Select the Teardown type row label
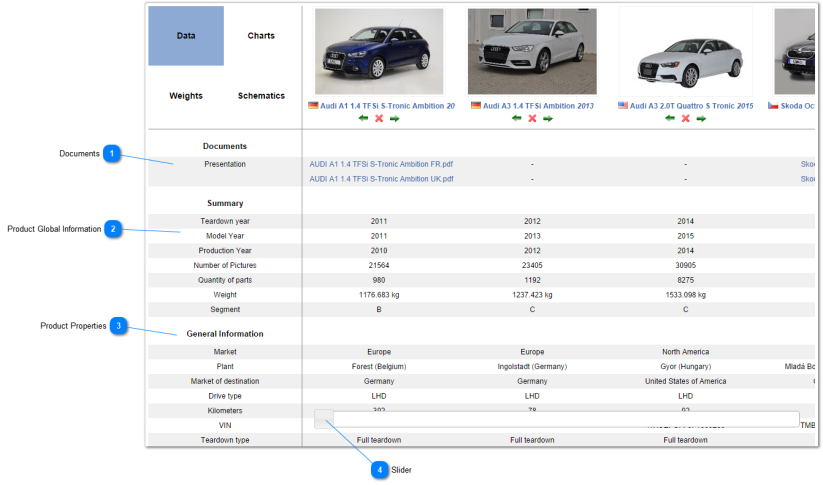The height and width of the screenshot is (485, 823). (x=225, y=440)
